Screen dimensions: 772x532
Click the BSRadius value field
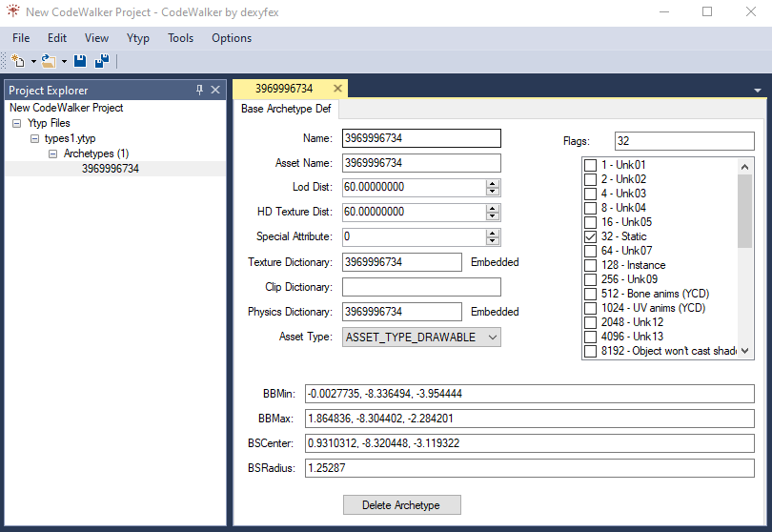coord(529,468)
